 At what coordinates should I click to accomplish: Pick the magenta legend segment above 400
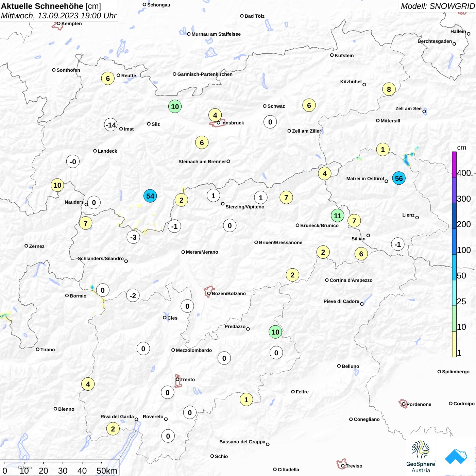click(x=454, y=165)
